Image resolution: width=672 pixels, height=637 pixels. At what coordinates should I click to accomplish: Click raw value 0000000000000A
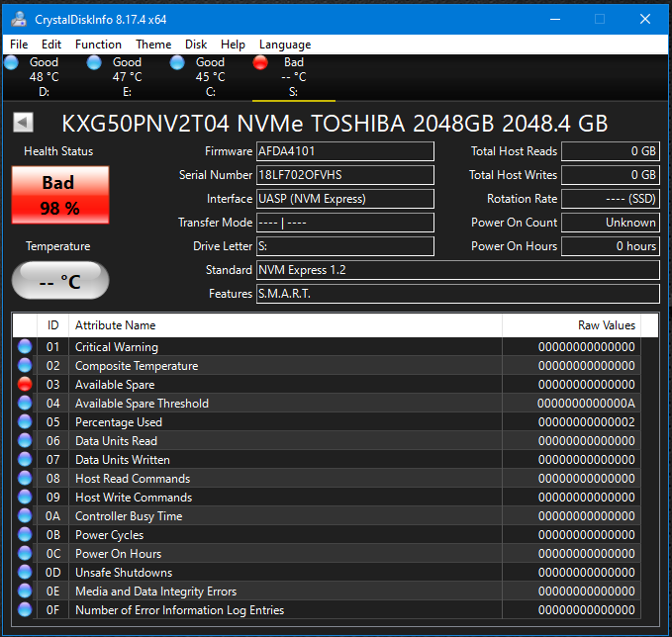(x=586, y=404)
